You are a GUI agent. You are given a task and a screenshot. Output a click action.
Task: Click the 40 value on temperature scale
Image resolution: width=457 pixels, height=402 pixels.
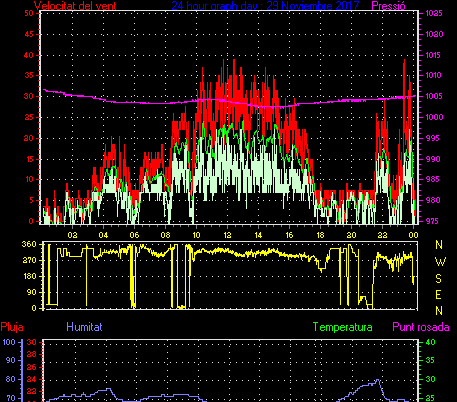(x=431, y=342)
